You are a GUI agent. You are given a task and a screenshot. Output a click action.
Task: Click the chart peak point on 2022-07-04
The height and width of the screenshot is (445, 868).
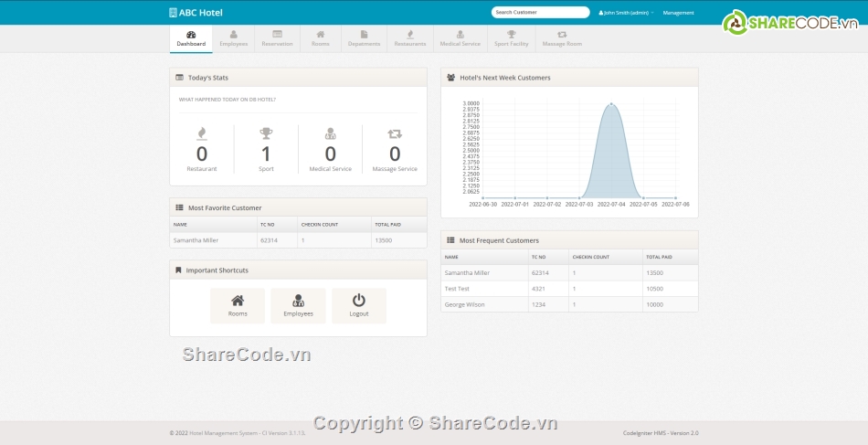click(611, 103)
